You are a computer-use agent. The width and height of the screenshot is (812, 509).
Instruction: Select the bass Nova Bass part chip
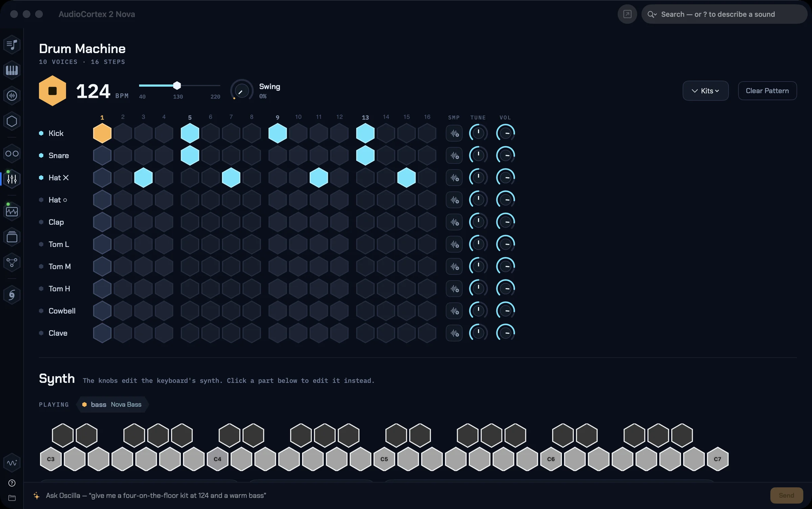pyautogui.click(x=112, y=404)
